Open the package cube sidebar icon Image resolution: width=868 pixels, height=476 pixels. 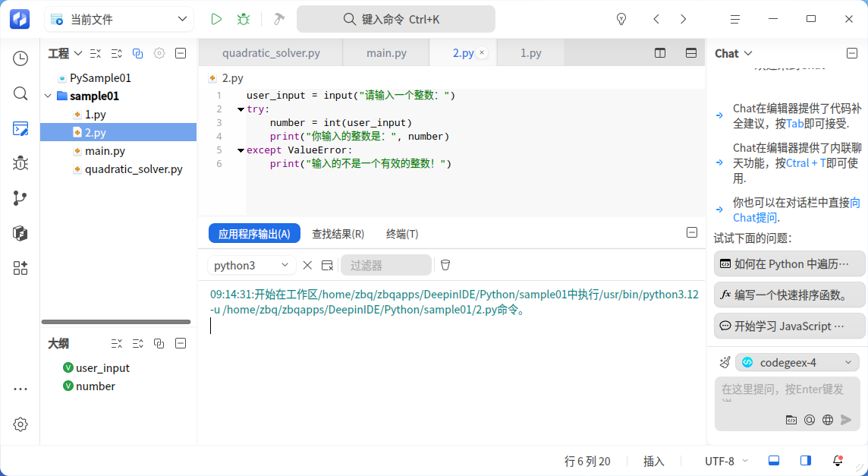coord(20,233)
